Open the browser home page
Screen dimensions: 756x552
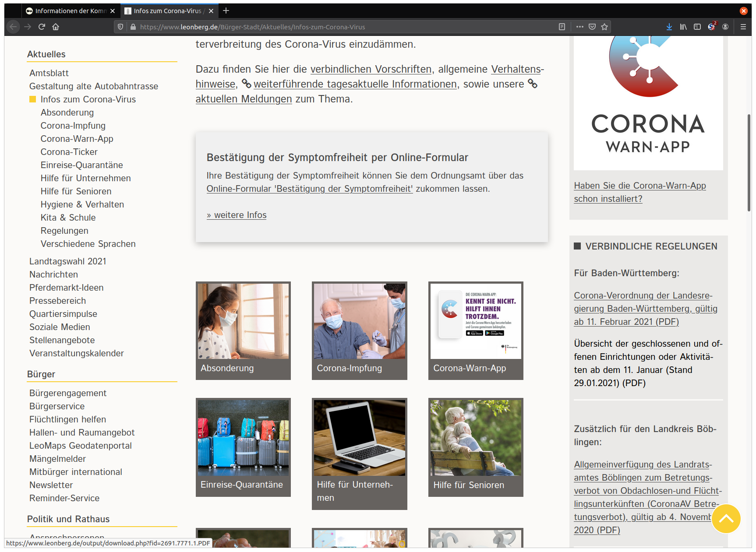coord(56,27)
